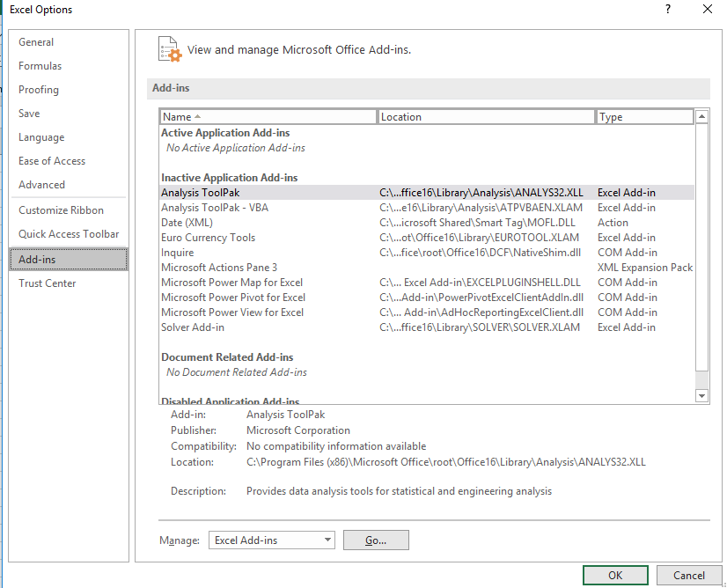Select the Solver Add-in row
The height and width of the screenshot is (588, 727).
pos(427,327)
